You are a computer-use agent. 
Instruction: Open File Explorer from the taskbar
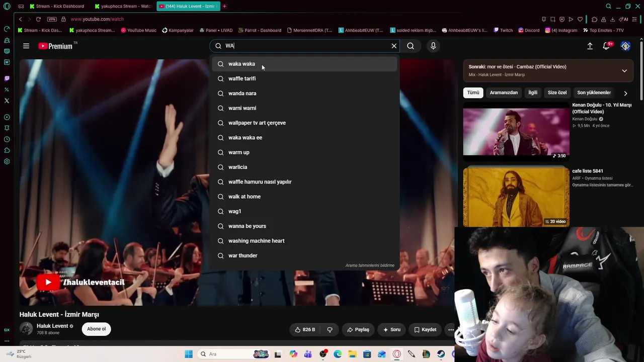[x=352, y=354]
